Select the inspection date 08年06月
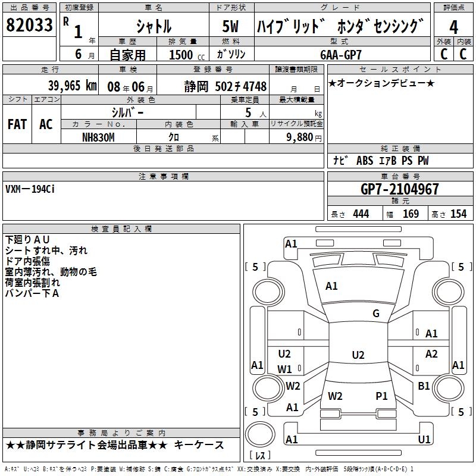The image size is (476, 476). (x=130, y=87)
